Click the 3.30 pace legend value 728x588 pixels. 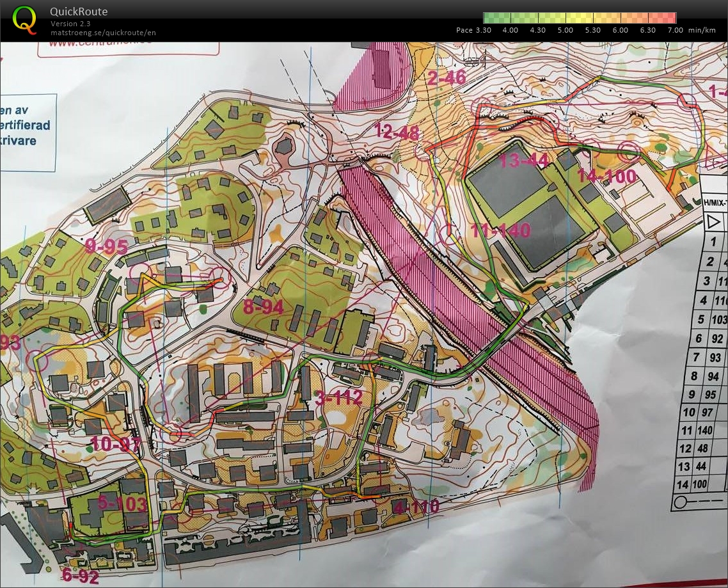coord(483,30)
